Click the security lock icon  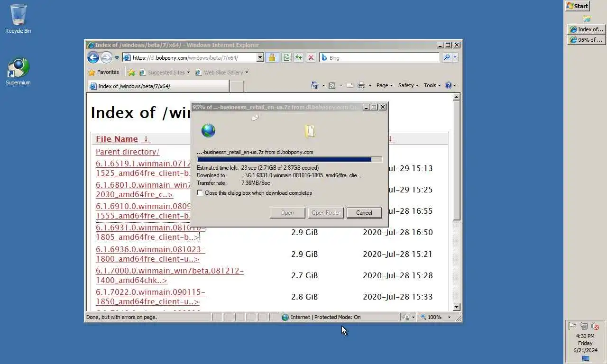(x=272, y=57)
